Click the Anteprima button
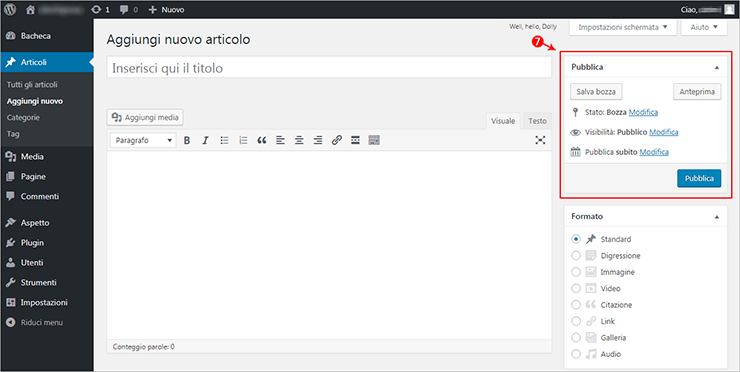The width and height of the screenshot is (740, 372). coord(697,92)
